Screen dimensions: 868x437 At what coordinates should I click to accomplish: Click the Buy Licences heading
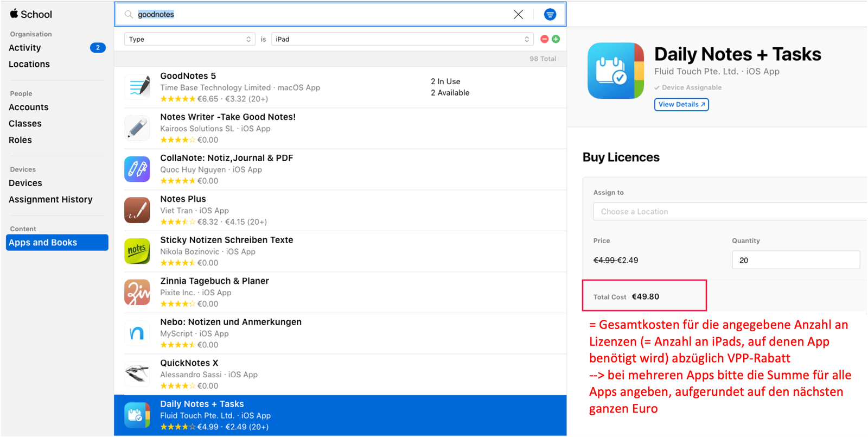[x=621, y=157]
